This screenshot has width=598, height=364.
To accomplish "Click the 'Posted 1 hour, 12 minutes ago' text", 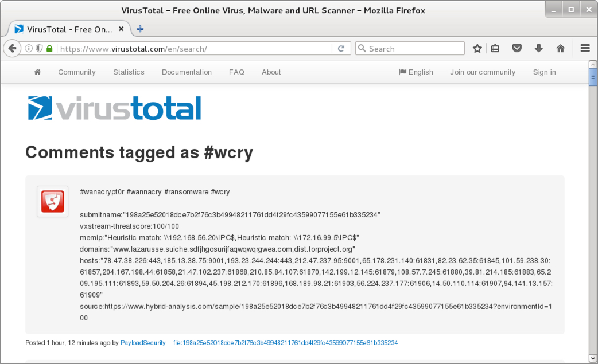I will [x=68, y=343].
